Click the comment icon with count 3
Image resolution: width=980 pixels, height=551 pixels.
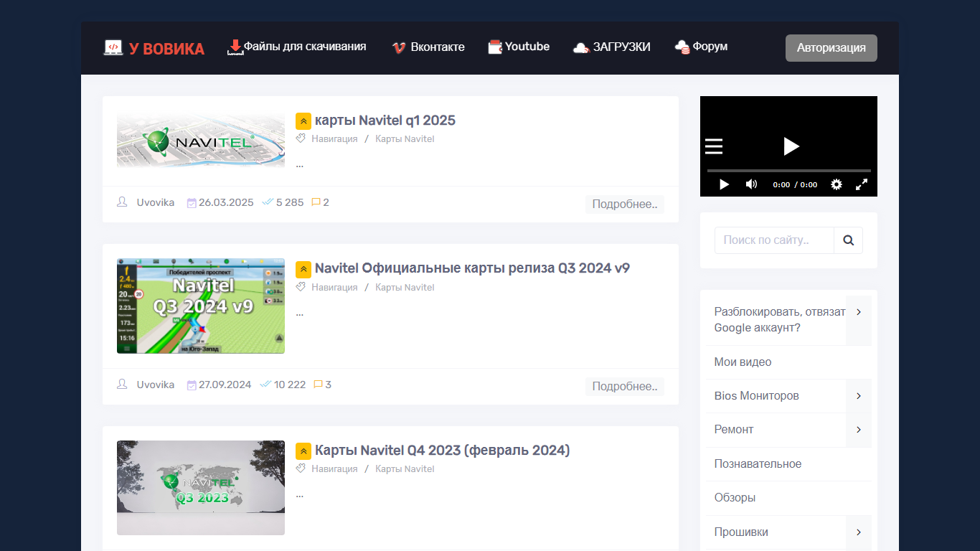click(319, 385)
